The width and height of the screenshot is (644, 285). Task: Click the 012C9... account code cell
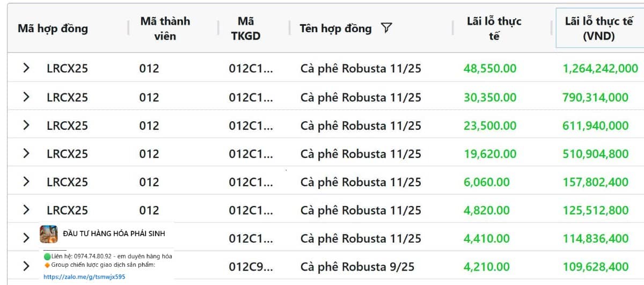(x=251, y=267)
